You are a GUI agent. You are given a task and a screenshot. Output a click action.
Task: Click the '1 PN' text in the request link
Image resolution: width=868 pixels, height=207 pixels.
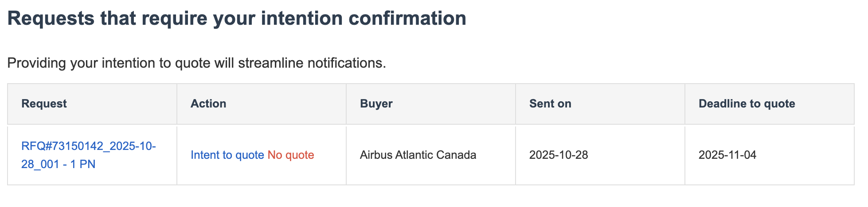[83, 165]
